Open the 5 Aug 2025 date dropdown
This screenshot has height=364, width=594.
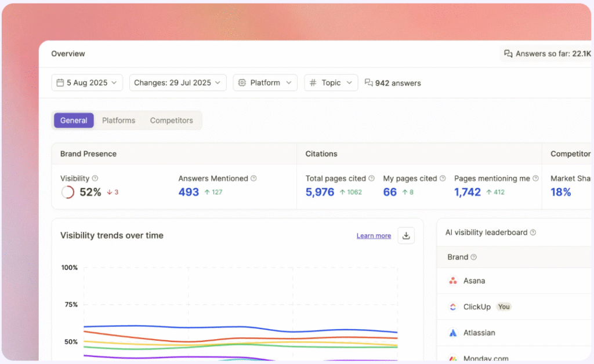click(x=87, y=82)
